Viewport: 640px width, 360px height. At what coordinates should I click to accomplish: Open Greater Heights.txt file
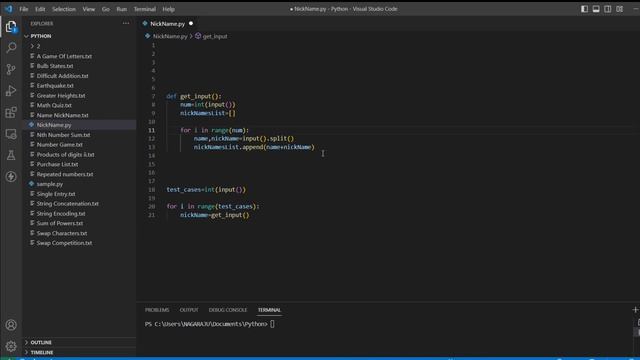pos(61,96)
